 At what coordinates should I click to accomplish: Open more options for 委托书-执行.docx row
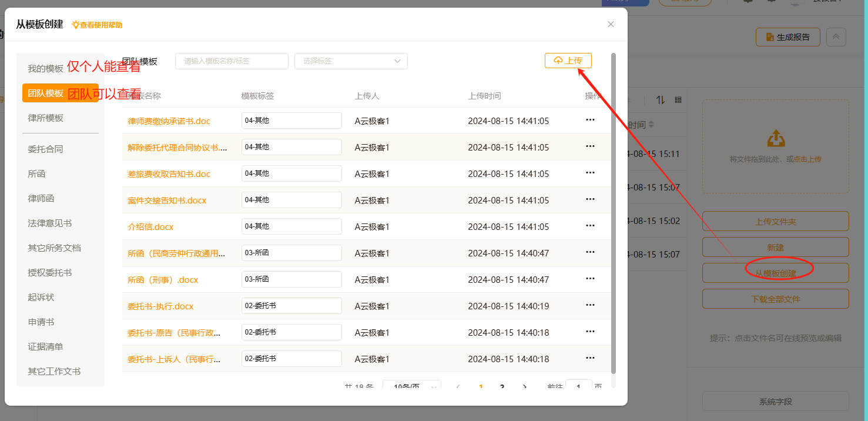[x=590, y=305]
